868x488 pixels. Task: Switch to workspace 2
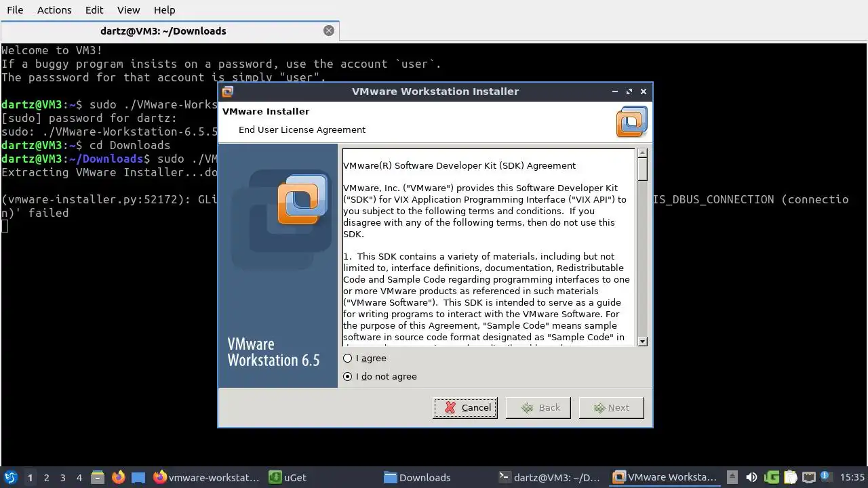click(x=46, y=477)
